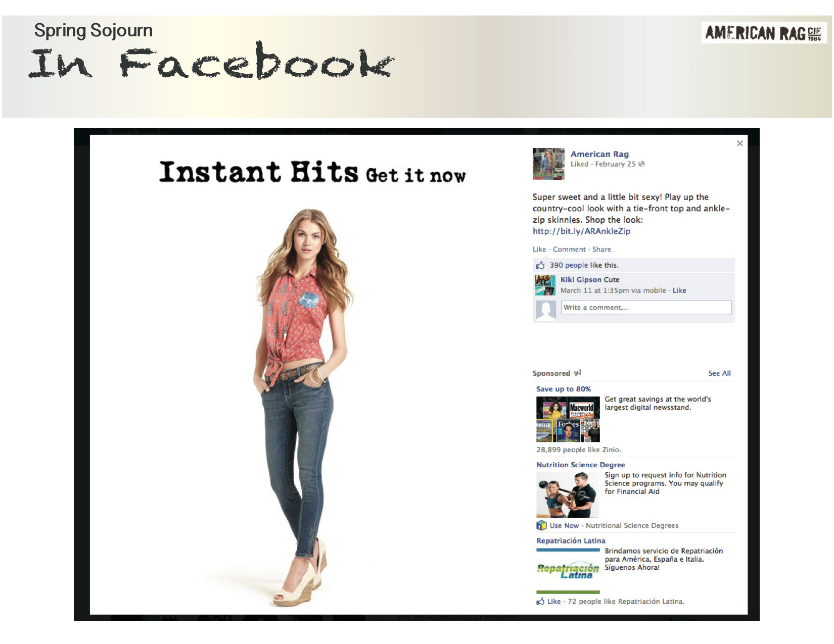
Task: Like the American Rag photo post
Action: [539, 250]
